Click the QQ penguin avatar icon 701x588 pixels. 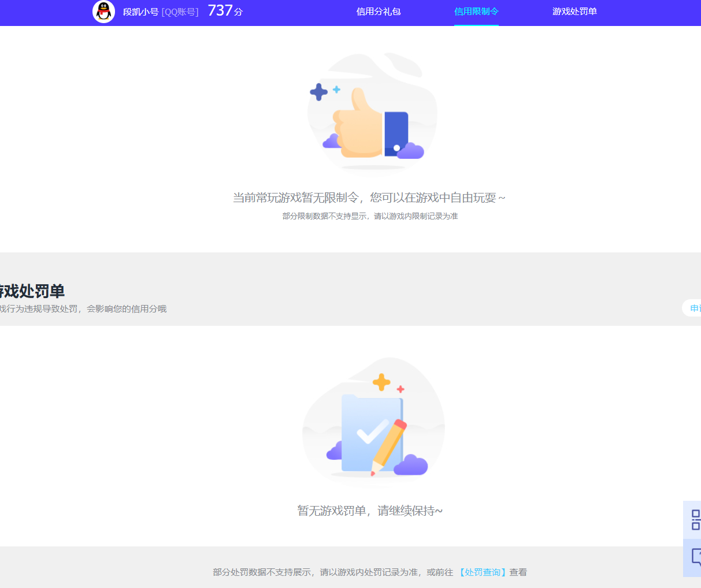point(104,13)
